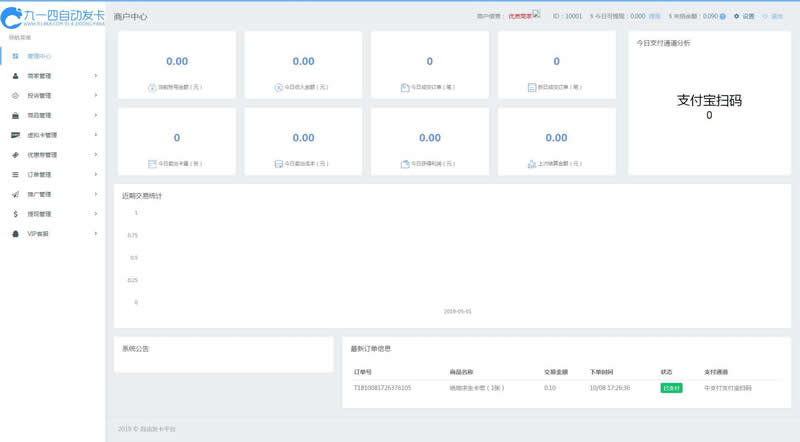Viewport: 800px width, 442px height.
Task: Expand the 虚拟卡管理 submenu arrow
Action: [x=95, y=135]
